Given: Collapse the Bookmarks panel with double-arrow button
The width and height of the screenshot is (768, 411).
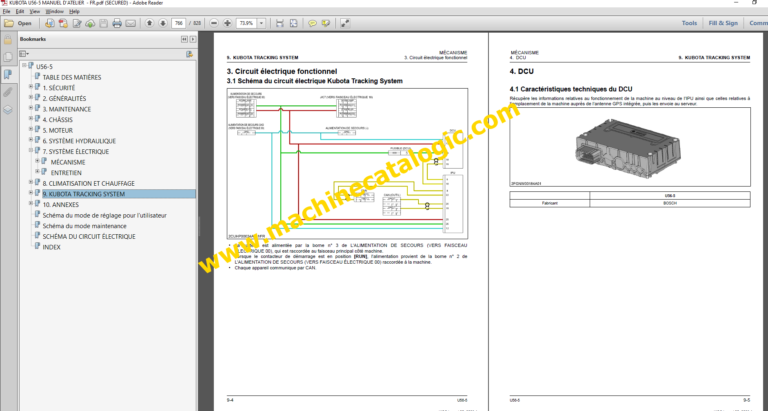Looking at the screenshot, I should pyautogui.click(x=184, y=39).
